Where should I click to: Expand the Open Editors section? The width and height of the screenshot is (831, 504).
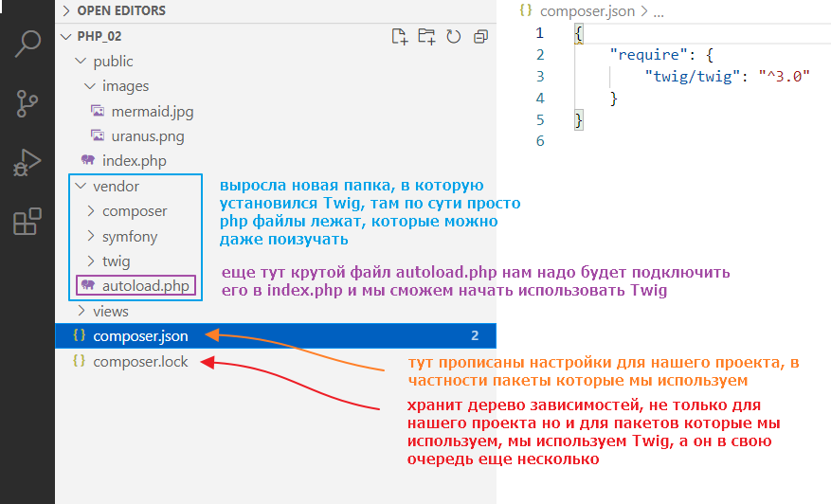114,11
